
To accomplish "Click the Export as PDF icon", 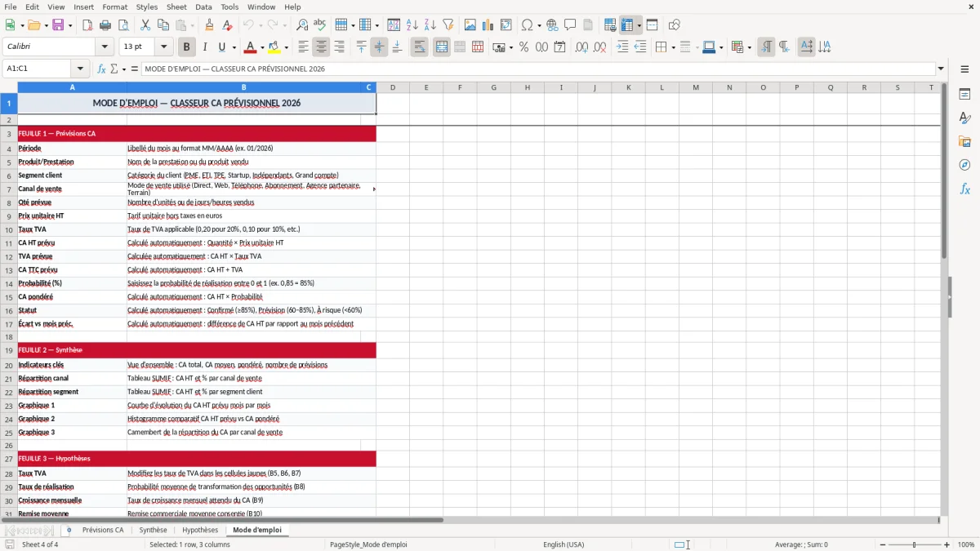I will click(x=87, y=25).
